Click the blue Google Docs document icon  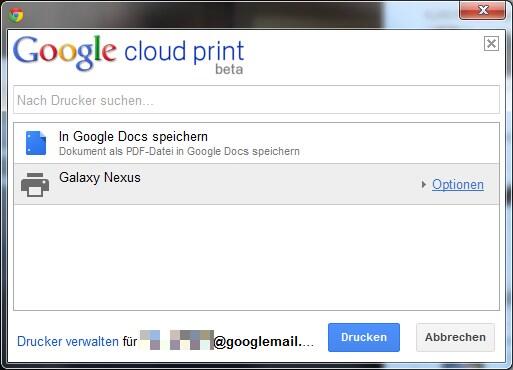[x=36, y=143]
